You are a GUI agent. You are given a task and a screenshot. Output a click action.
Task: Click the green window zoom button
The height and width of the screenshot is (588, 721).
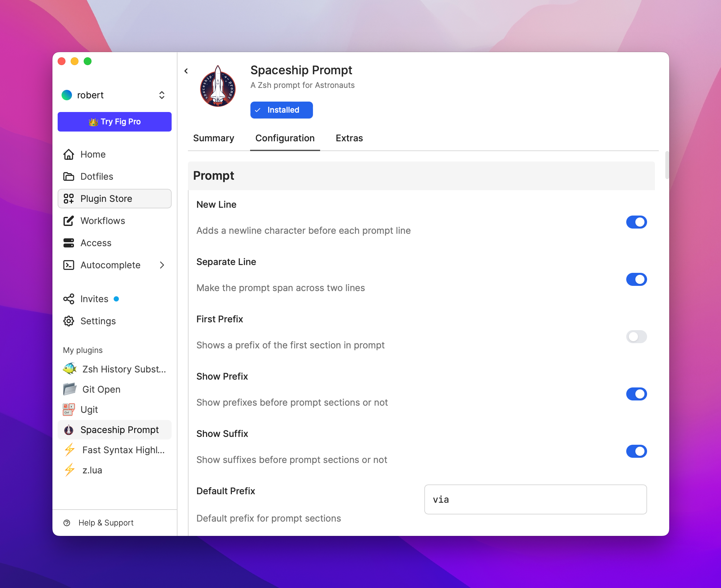pyautogui.click(x=87, y=61)
